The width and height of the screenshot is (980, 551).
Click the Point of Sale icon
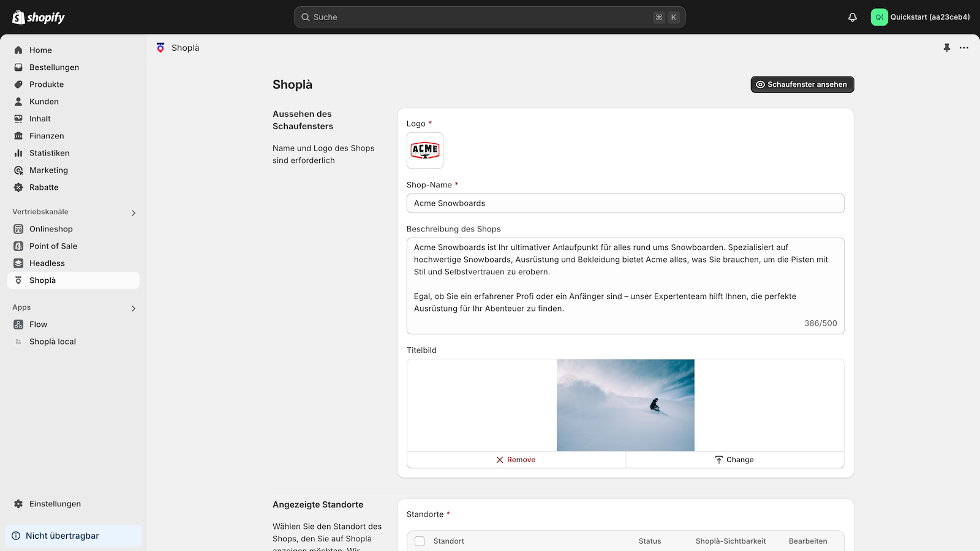click(18, 246)
